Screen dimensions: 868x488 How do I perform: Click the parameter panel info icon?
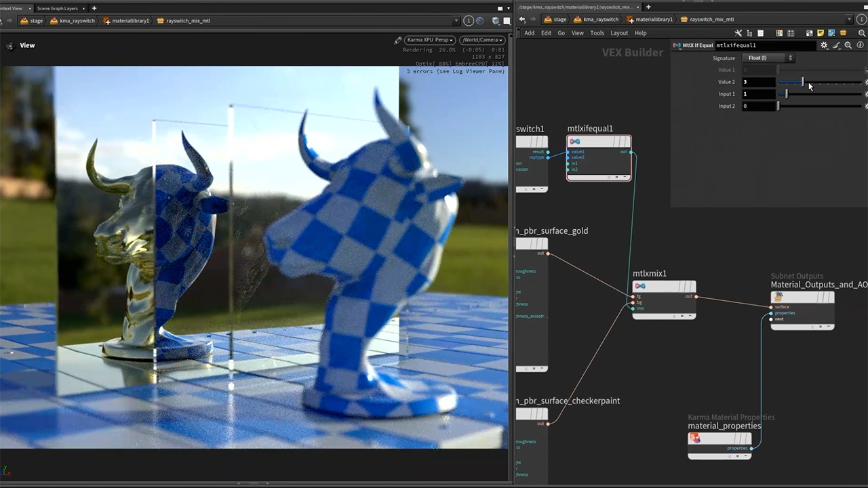[x=859, y=45]
